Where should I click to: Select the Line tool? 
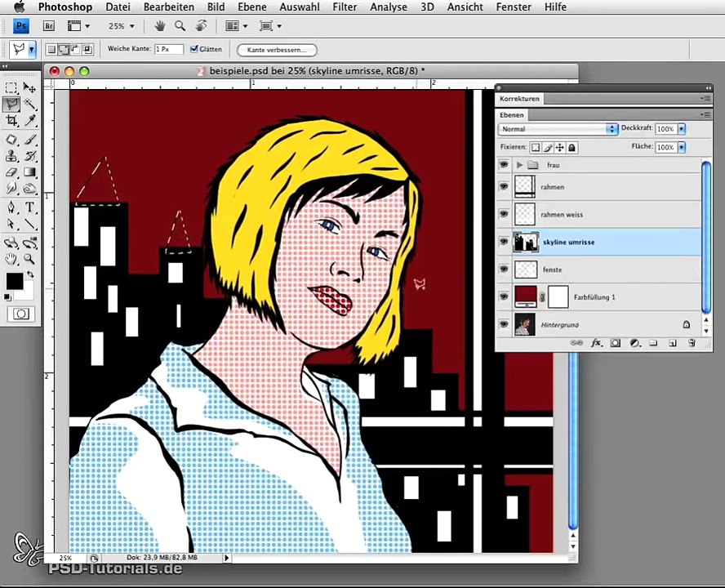point(29,225)
